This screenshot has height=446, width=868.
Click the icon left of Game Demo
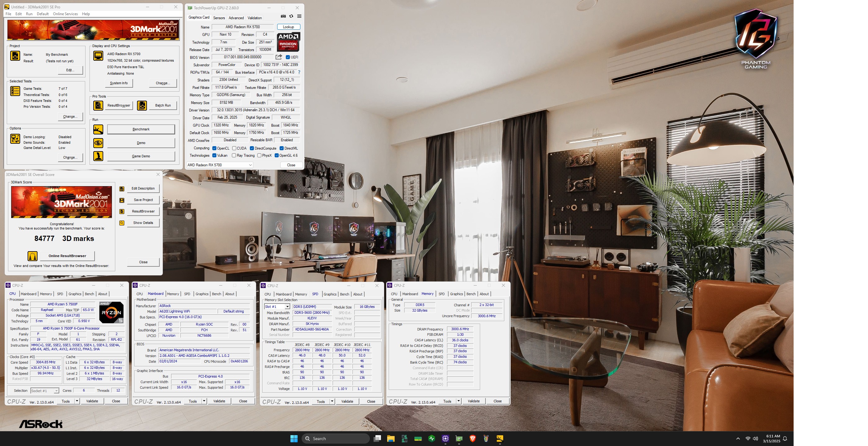pos(98,156)
